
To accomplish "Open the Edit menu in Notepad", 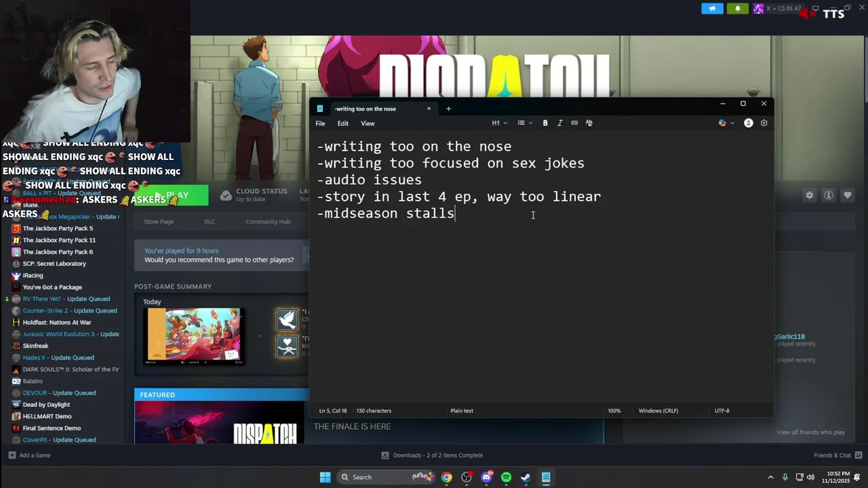I will coord(343,123).
